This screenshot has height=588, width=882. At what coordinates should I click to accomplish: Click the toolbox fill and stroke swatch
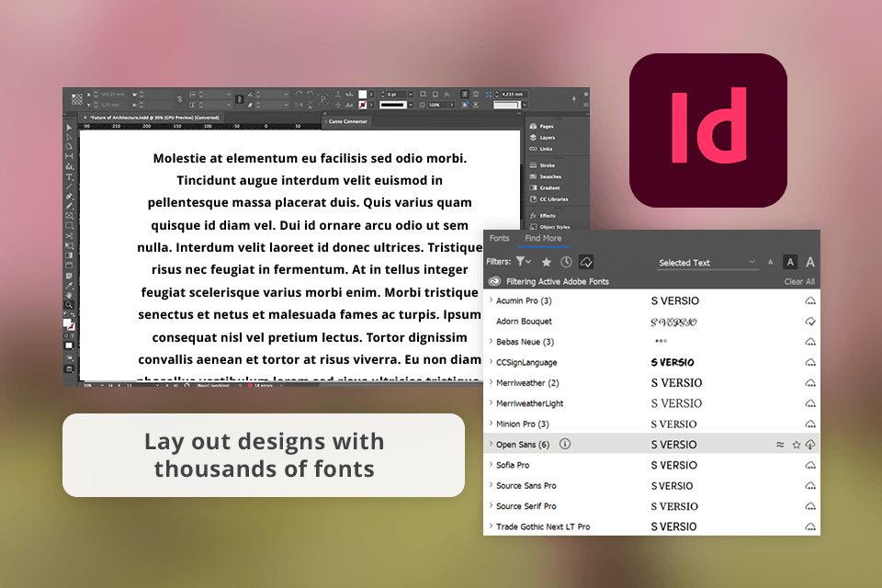(x=69, y=323)
